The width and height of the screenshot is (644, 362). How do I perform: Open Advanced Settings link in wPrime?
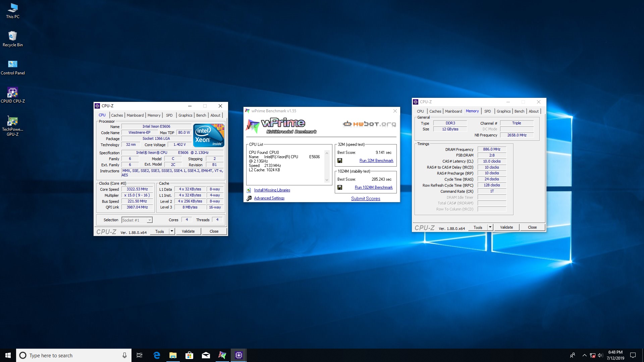(x=269, y=198)
